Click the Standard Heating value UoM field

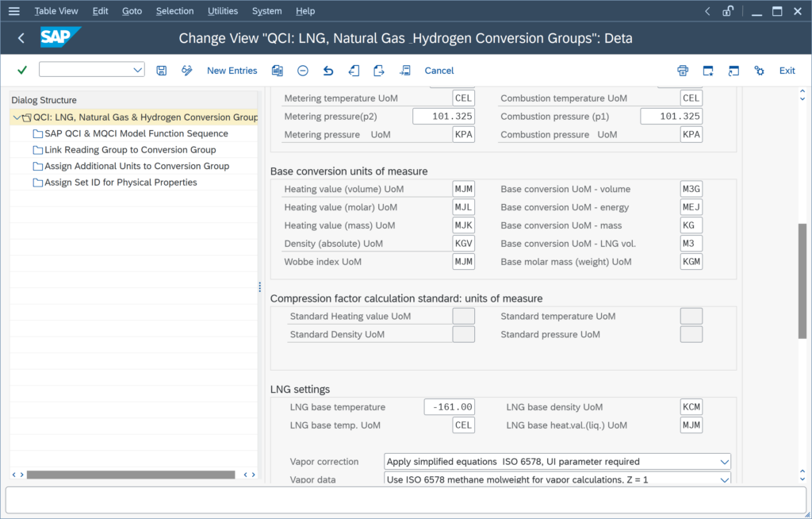pos(463,316)
